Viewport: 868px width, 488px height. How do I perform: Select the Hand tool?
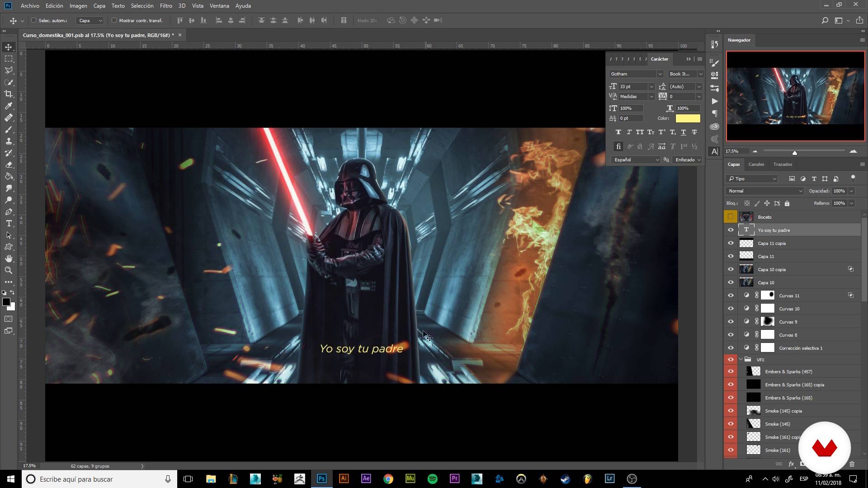[x=9, y=259]
